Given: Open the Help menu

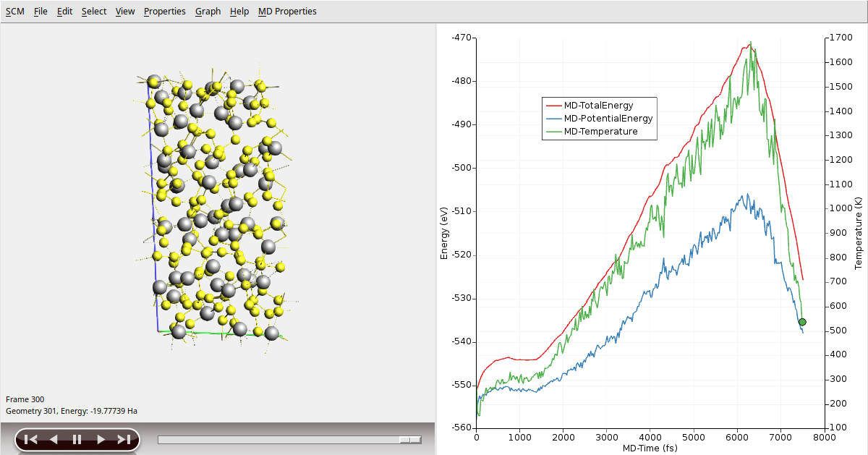Looking at the screenshot, I should click(239, 12).
